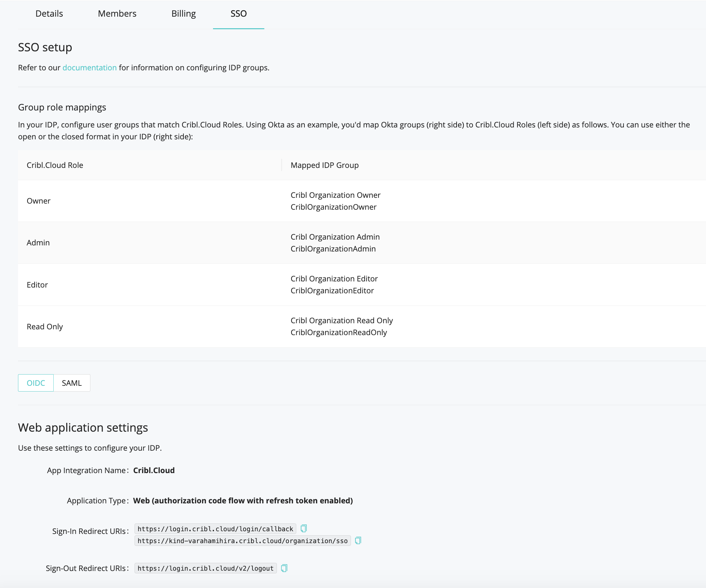The height and width of the screenshot is (588, 706).
Task: Click the Mapped IDP Group column header
Action: coord(324,165)
